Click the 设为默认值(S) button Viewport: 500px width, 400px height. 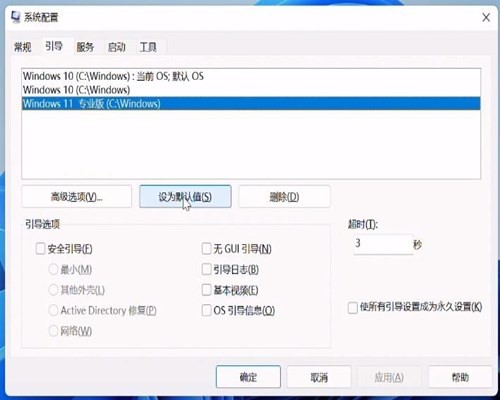click(185, 197)
